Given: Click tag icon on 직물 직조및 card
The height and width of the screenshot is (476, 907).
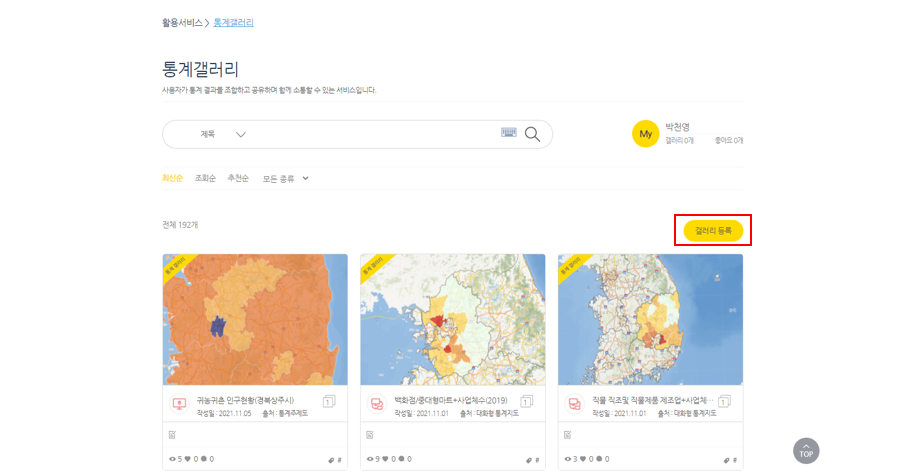Looking at the screenshot, I should pos(727,460).
